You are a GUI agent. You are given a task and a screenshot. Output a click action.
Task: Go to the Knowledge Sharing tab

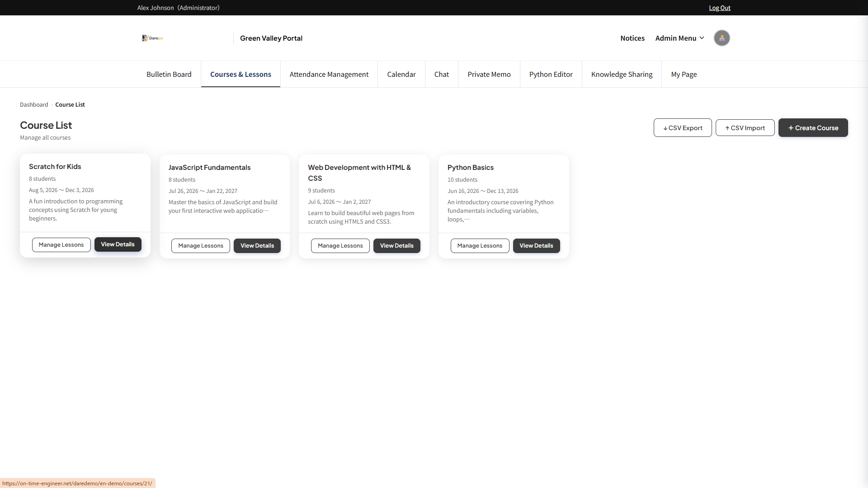click(622, 74)
